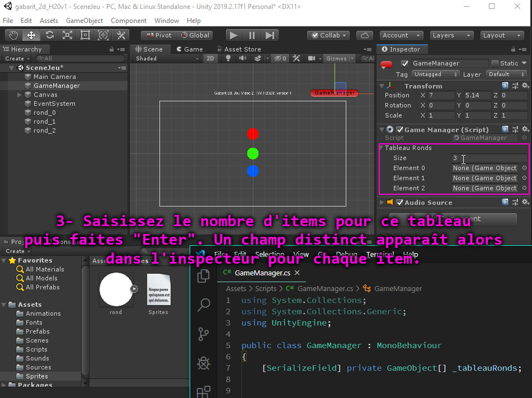Enable the Static checkbox
This screenshot has width=532, height=398.
tap(495, 63)
